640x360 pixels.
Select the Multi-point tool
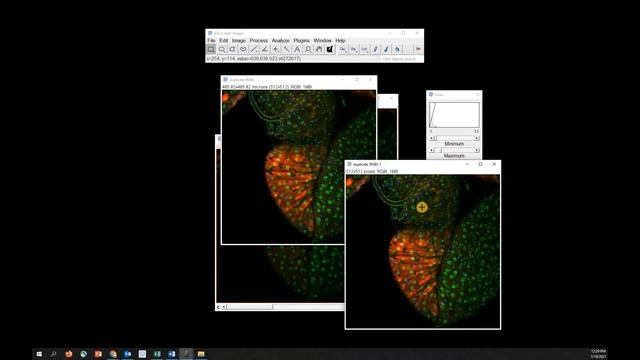click(x=276, y=49)
